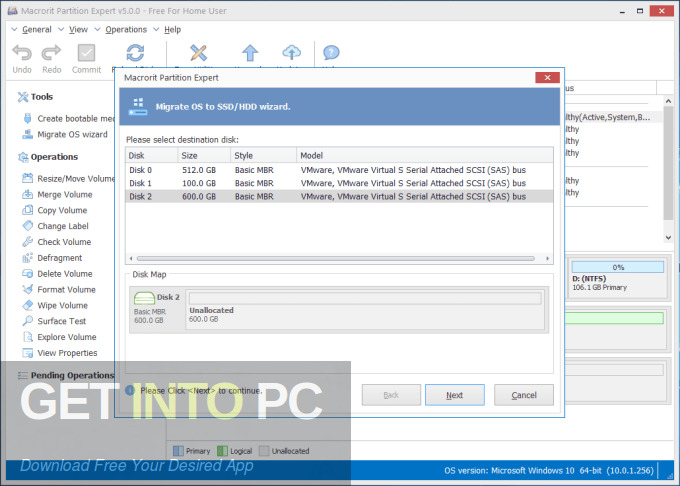
Task: Click the 600.0 GB size cell
Action: tap(199, 196)
